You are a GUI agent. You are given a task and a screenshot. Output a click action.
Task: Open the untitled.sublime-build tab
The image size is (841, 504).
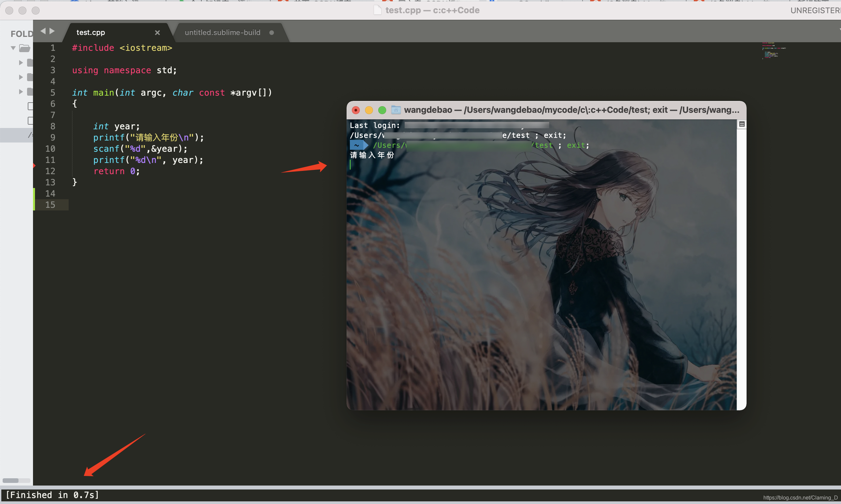click(x=222, y=33)
